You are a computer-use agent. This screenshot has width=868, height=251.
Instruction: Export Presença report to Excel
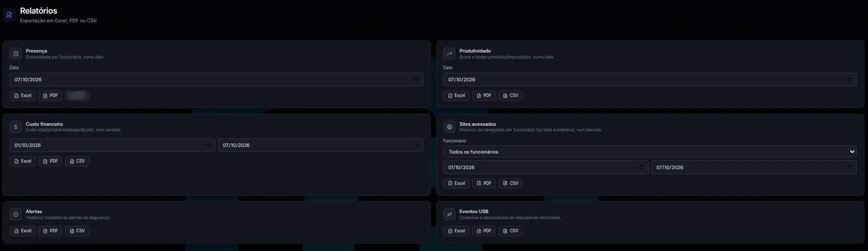23,95
